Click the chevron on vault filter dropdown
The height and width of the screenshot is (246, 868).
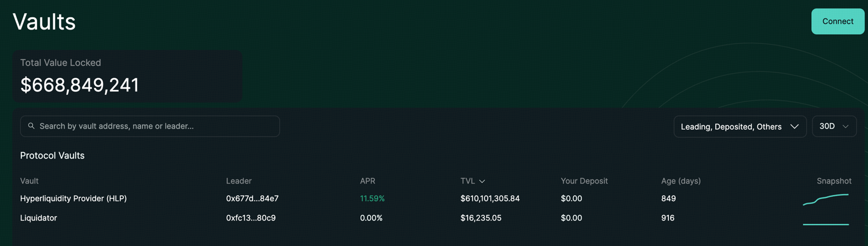tap(795, 127)
